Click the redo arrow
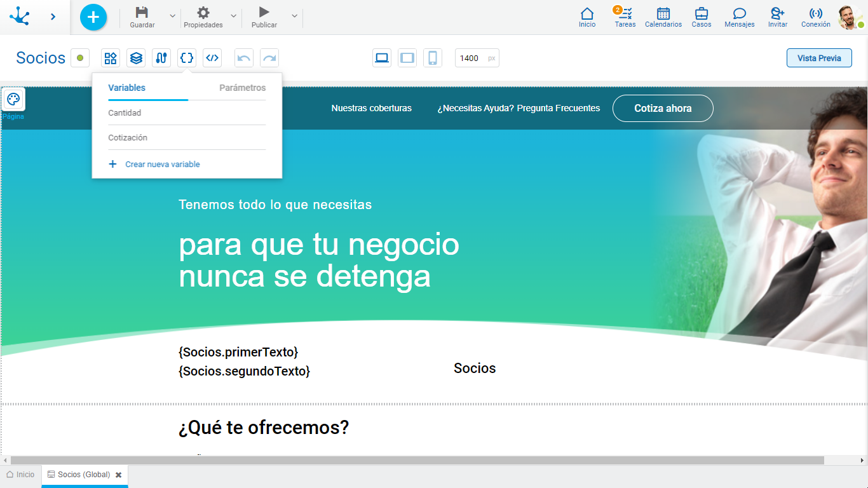 tap(269, 58)
